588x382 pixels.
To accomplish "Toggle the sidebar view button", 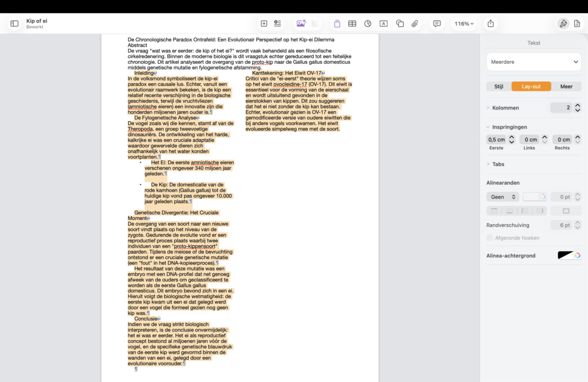I will pos(15,24).
